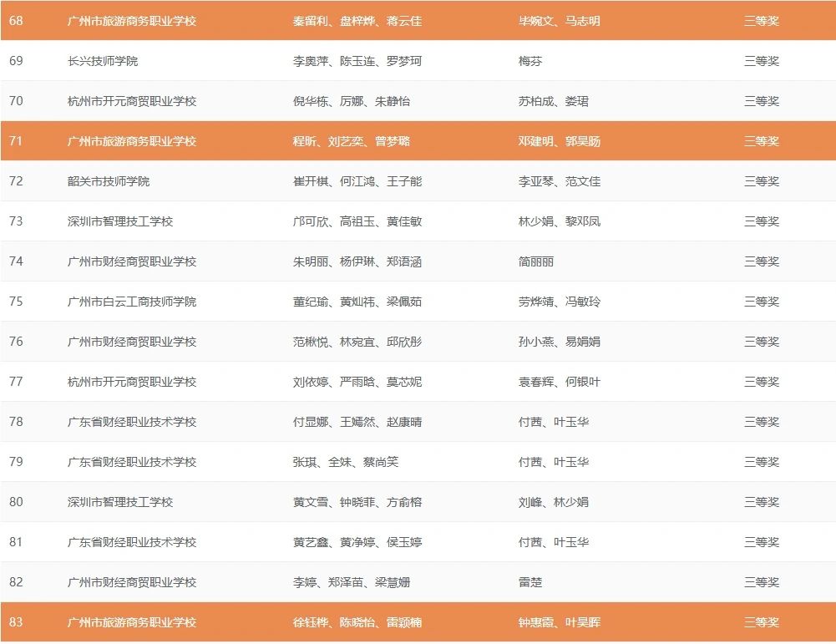
Task: Click students 李奥萍、陈玉连、罗梦珂
Action: [x=357, y=61]
